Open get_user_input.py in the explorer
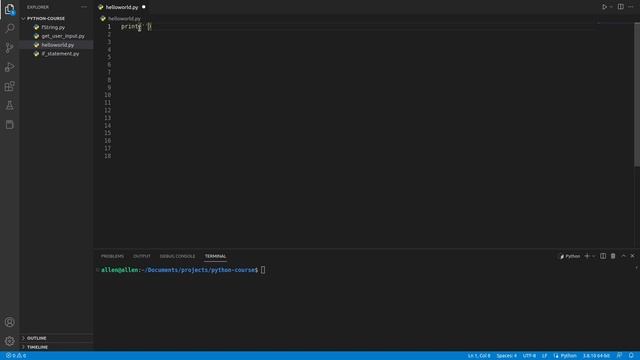Viewport: 640px width, 360px height. click(x=63, y=36)
